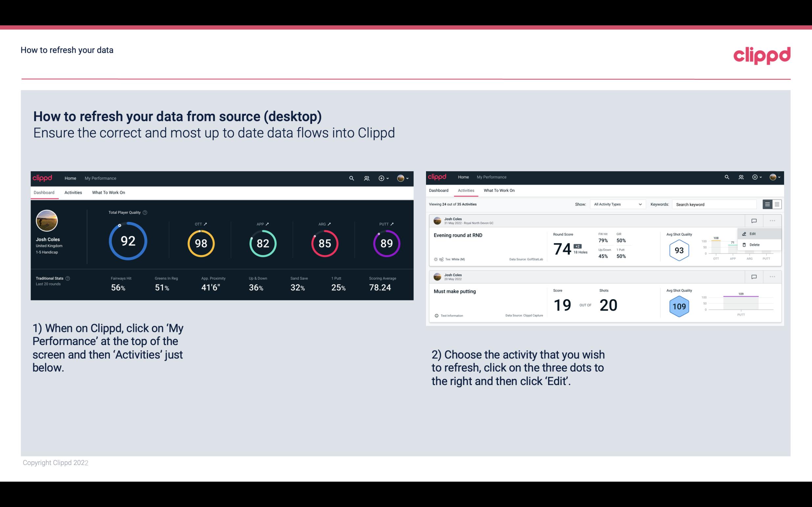Select the list view toggle icon
The height and width of the screenshot is (507, 812).
pos(768,204)
